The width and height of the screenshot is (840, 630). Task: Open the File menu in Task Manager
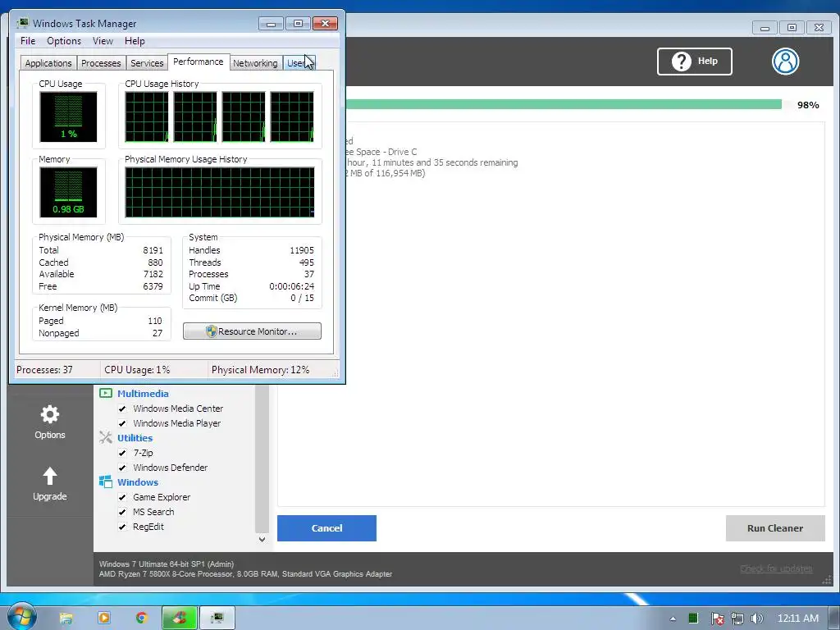[28, 41]
